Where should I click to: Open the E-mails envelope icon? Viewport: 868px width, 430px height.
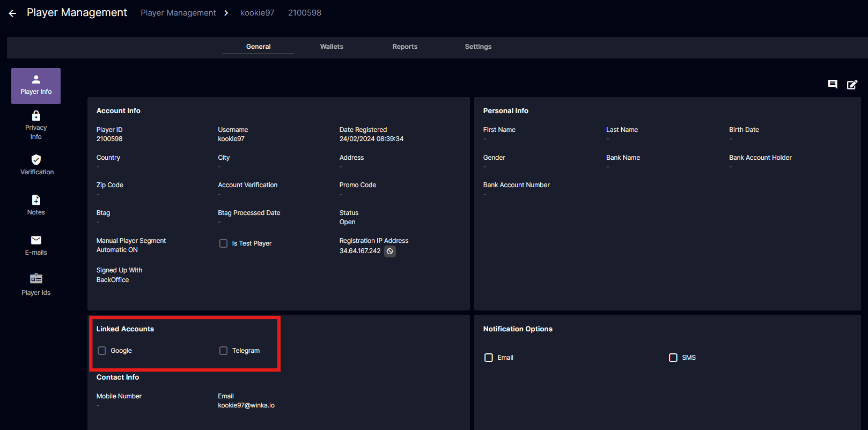tap(36, 240)
